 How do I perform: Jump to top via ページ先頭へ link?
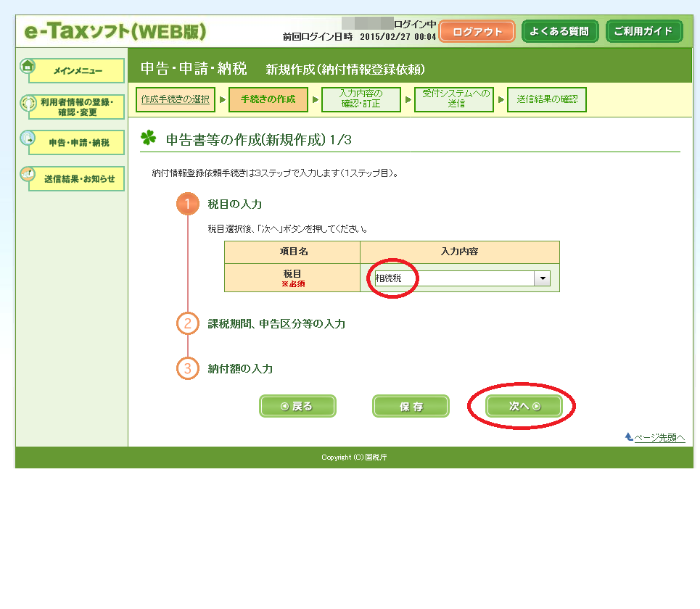coord(659,437)
